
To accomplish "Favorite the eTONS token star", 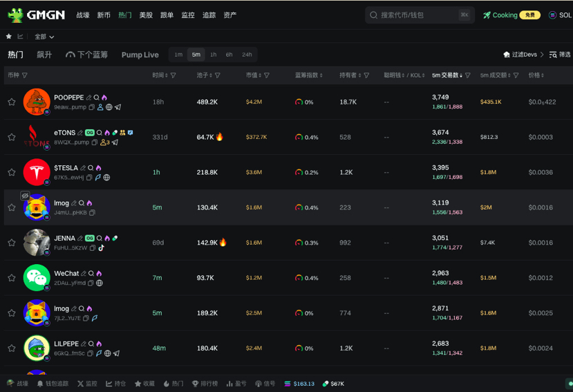I will (x=12, y=137).
